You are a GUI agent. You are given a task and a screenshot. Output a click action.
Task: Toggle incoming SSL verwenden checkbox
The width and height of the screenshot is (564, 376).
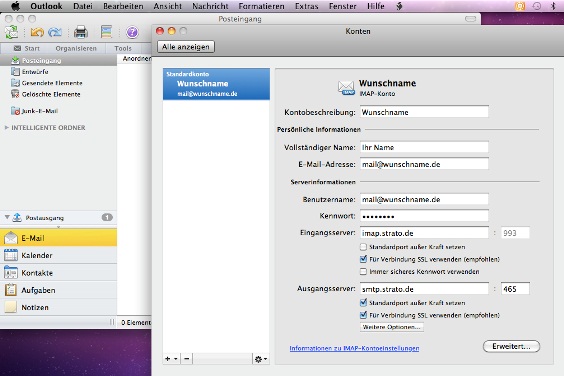click(363, 259)
